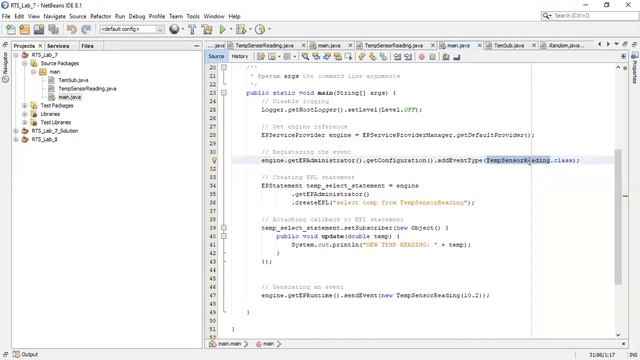Open the Tools menu
Viewport: 640px width, 360px height.
coord(193,16)
